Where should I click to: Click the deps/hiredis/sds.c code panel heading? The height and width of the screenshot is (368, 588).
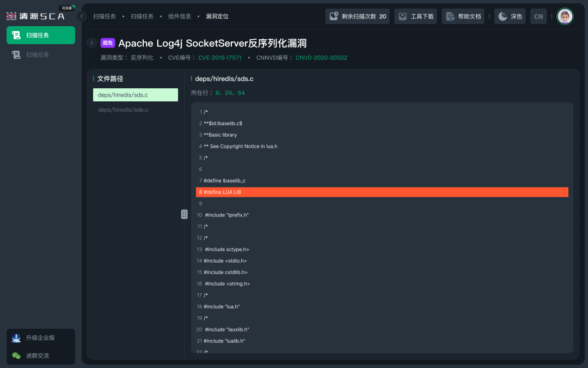(x=224, y=79)
